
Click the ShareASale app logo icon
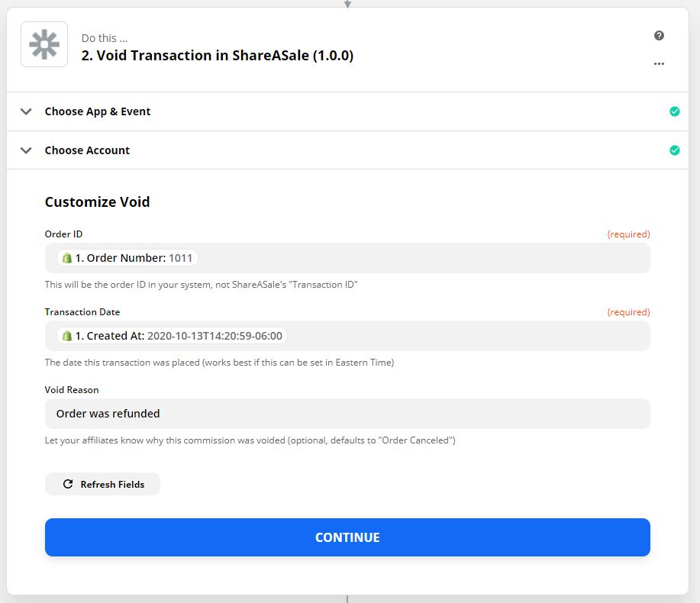click(44, 44)
